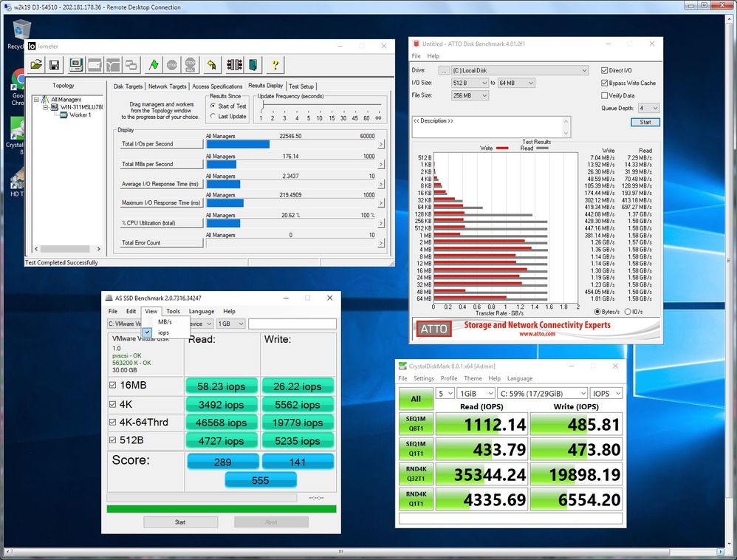Uncheck the 16MB test in AS SSD
This screenshot has width=737, height=560.
(112, 385)
